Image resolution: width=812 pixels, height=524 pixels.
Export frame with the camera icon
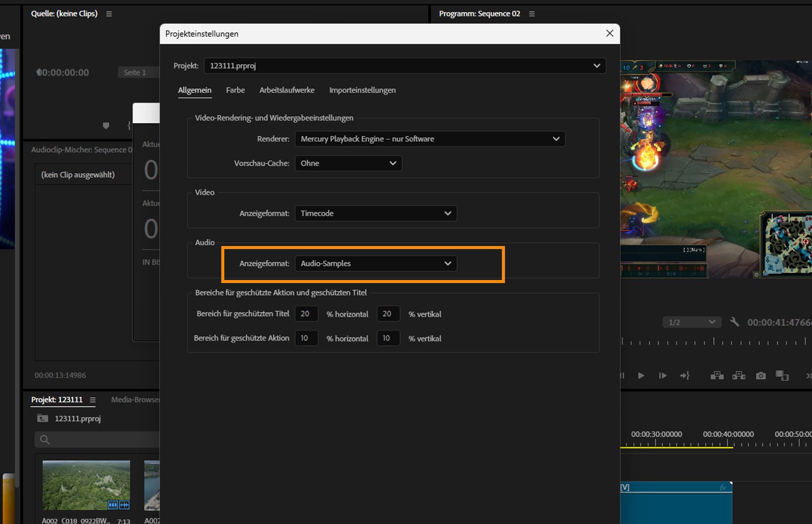tap(761, 375)
